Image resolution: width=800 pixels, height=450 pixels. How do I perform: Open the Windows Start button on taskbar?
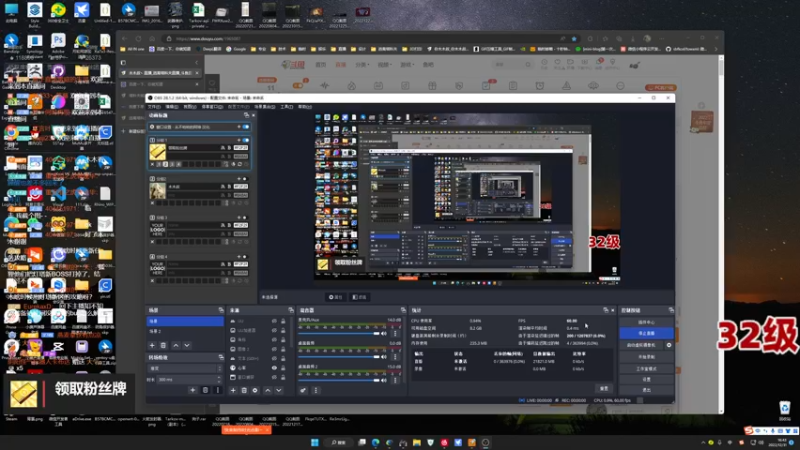click(x=314, y=442)
